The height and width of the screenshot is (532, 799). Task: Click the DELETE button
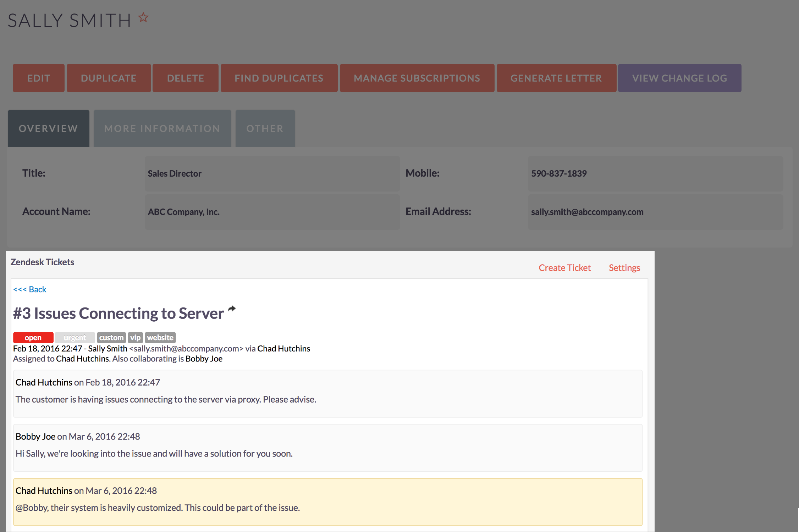pyautogui.click(x=186, y=78)
